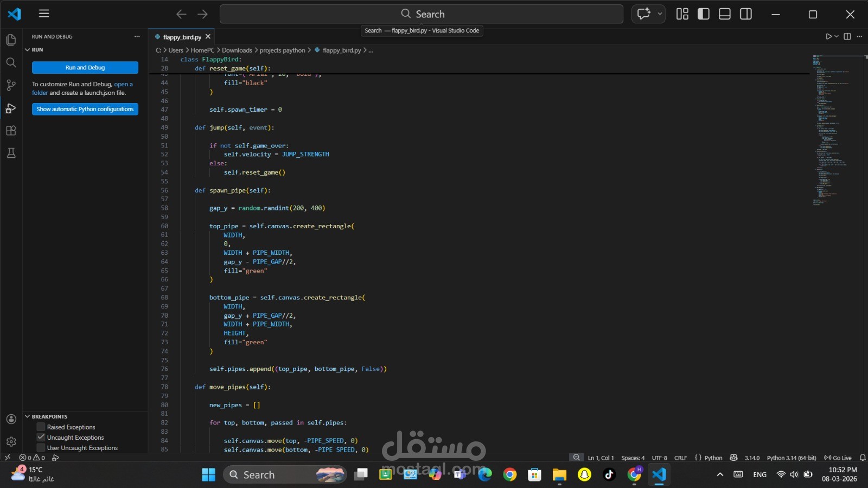Change UTF-8 file encoding
This screenshot has width=868, height=488.
tap(659, 458)
